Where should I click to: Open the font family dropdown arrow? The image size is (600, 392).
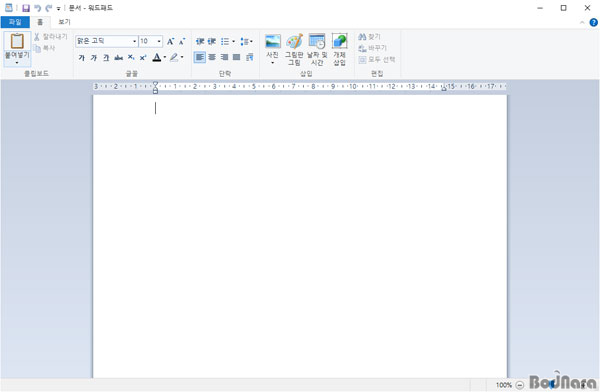(134, 41)
